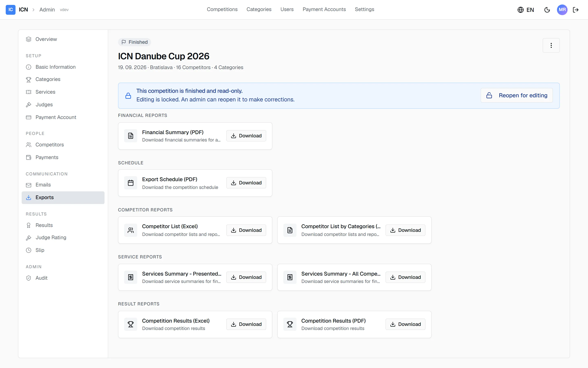Click the Categories trophy icon in sidebar
Image resolution: width=588 pixels, height=368 pixels.
click(x=29, y=79)
